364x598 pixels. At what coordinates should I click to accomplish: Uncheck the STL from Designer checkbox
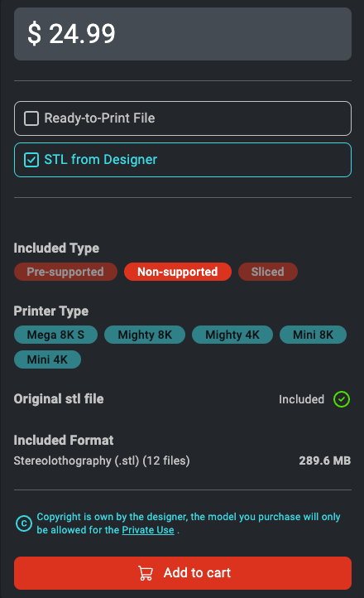31,160
